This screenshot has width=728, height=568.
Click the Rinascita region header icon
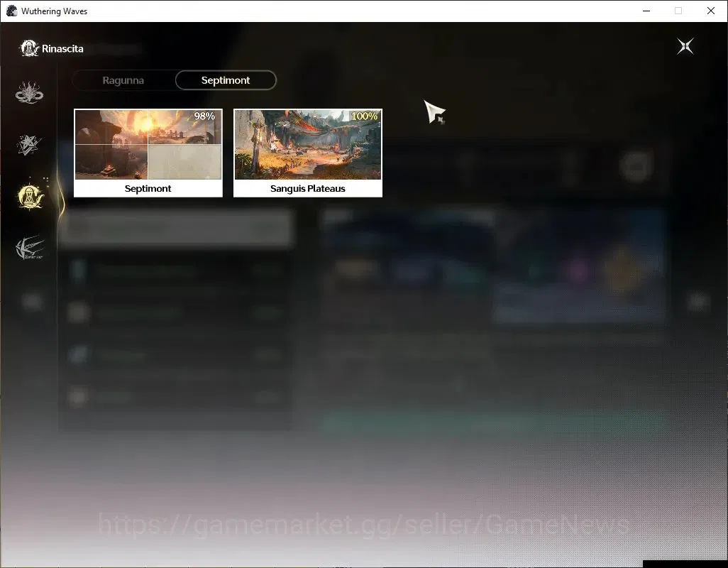(x=29, y=48)
